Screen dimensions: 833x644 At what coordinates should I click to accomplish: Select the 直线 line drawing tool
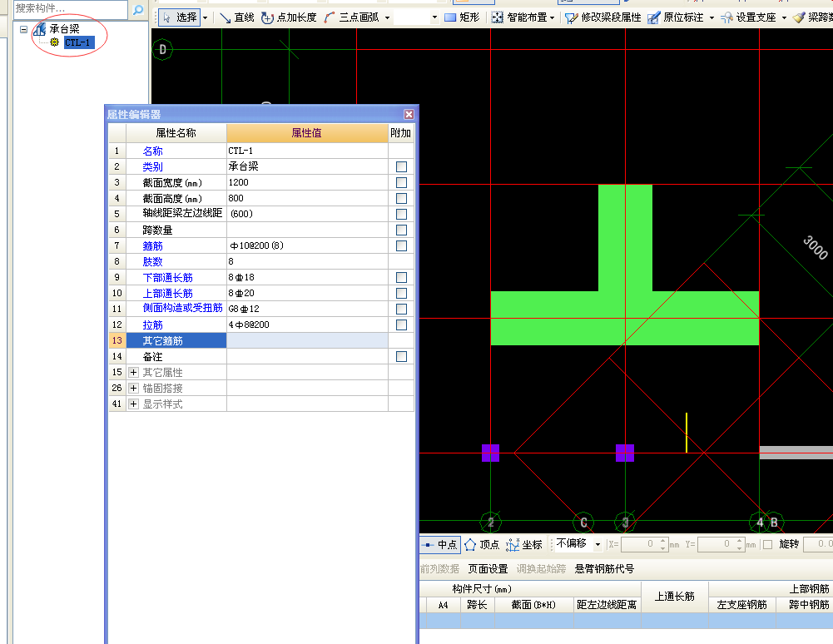click(x=237, y=17)
